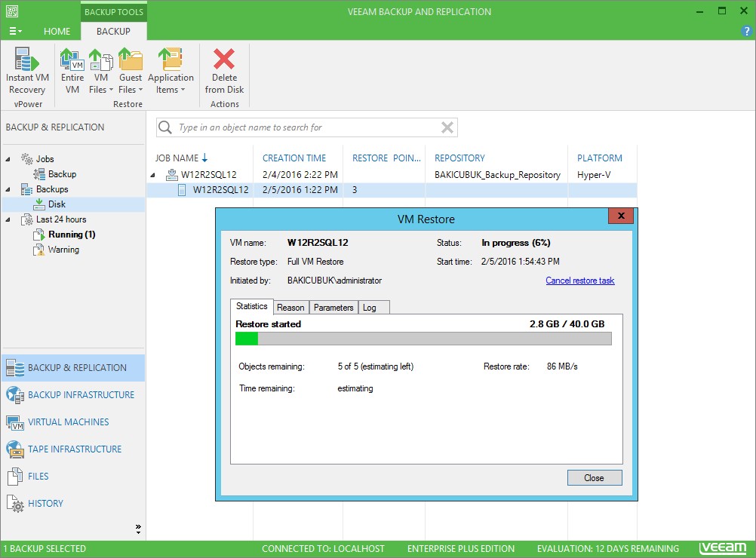Open Application Items restore menu

tap(171, 71)
